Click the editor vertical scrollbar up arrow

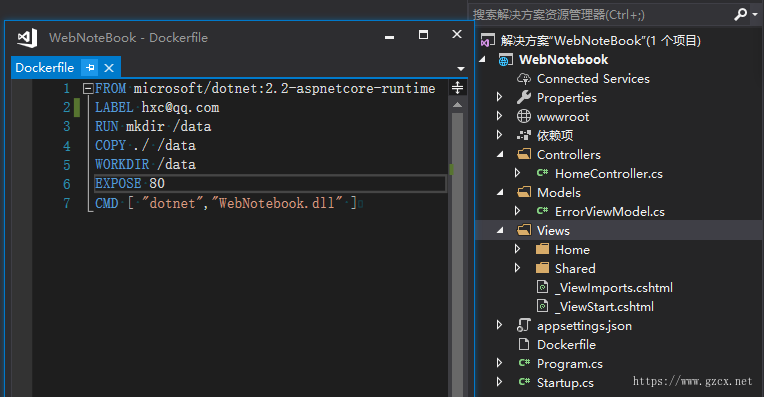(x=457, y=105)
